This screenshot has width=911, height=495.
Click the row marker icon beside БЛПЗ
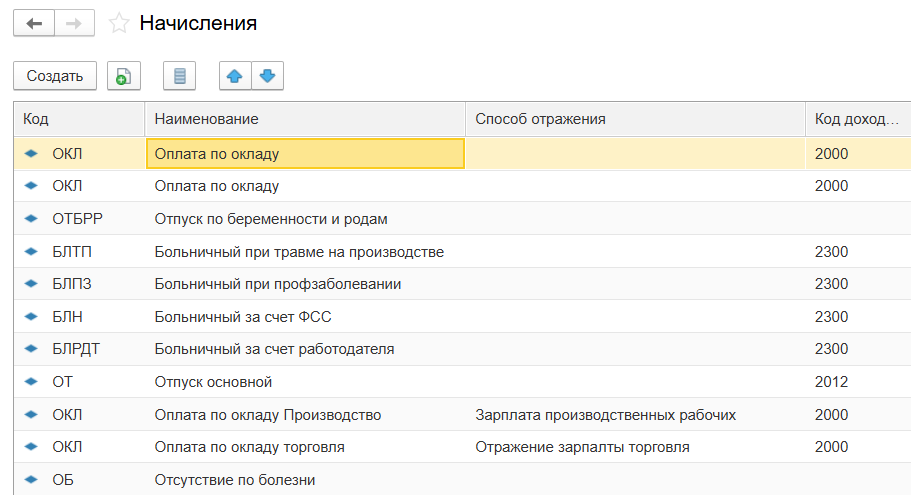coord(31,284)
